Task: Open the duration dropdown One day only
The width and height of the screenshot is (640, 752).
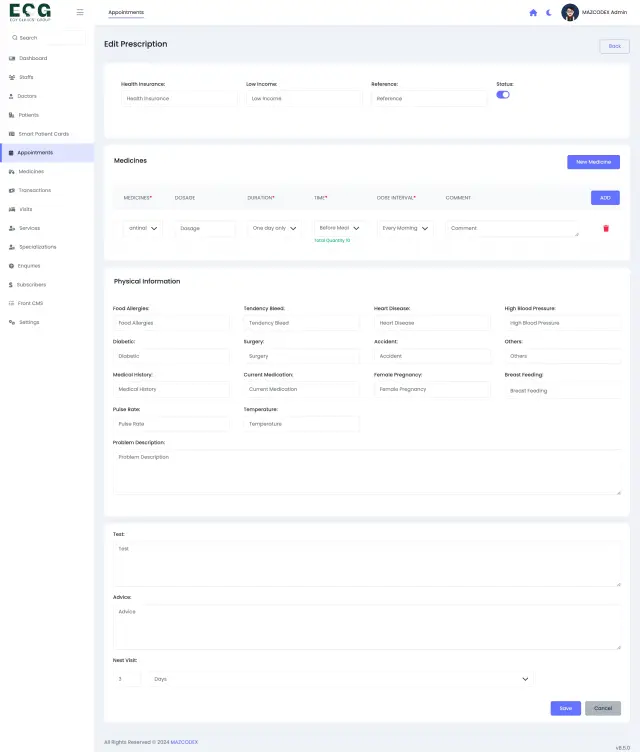Action: (274, 228)
